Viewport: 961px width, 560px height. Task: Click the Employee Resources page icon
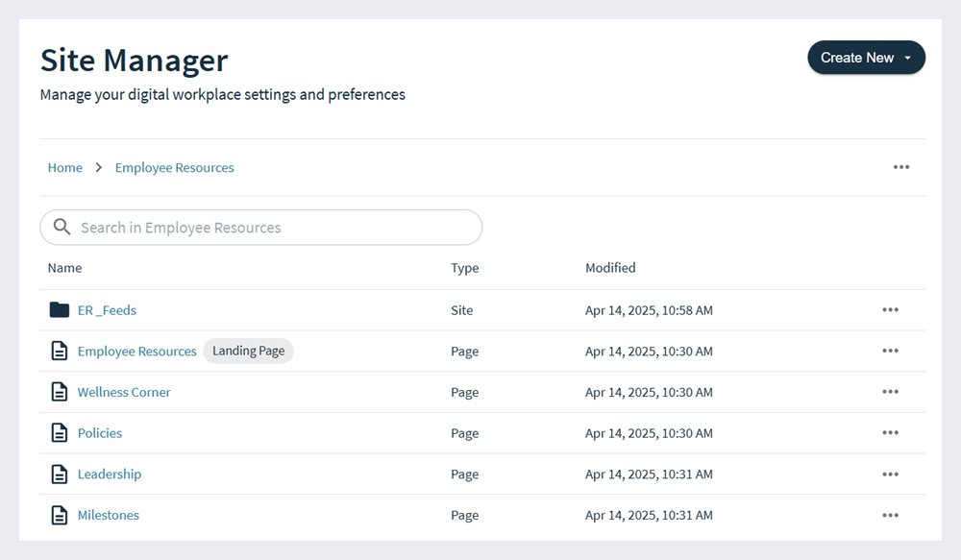click(60, 351)
